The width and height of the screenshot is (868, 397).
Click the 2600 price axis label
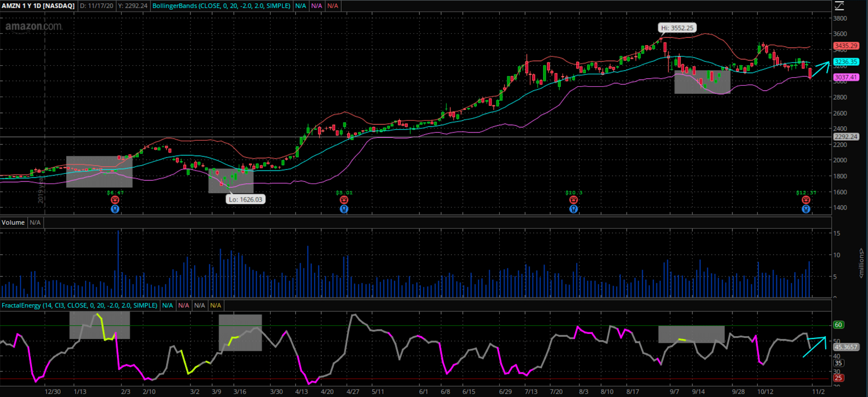point(840,114)
